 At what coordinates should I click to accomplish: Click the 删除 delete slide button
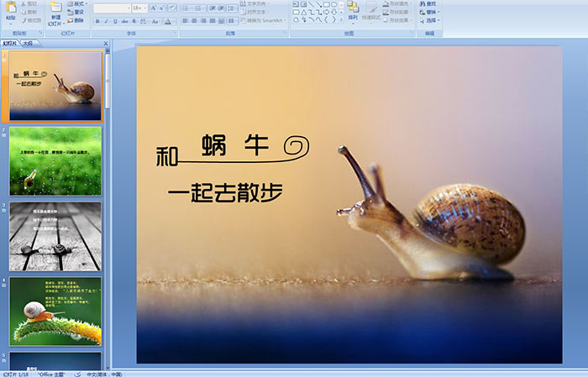(x=76, y=20)
